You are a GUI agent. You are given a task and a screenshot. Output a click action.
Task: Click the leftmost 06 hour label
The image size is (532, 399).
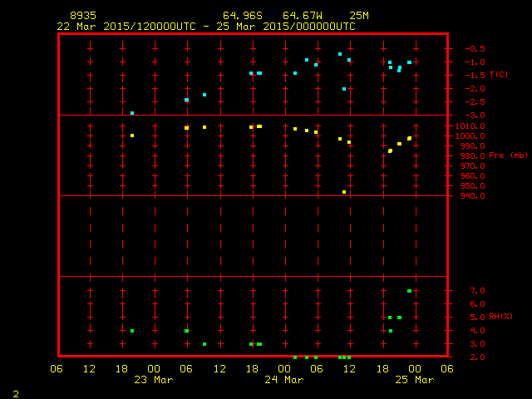[x=57, y=368]
